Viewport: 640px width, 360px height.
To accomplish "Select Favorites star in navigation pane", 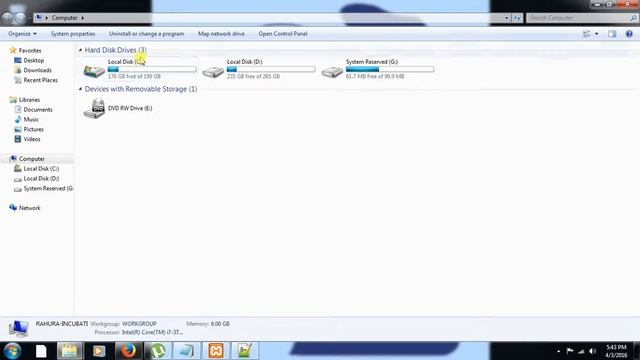I will 13,50.
